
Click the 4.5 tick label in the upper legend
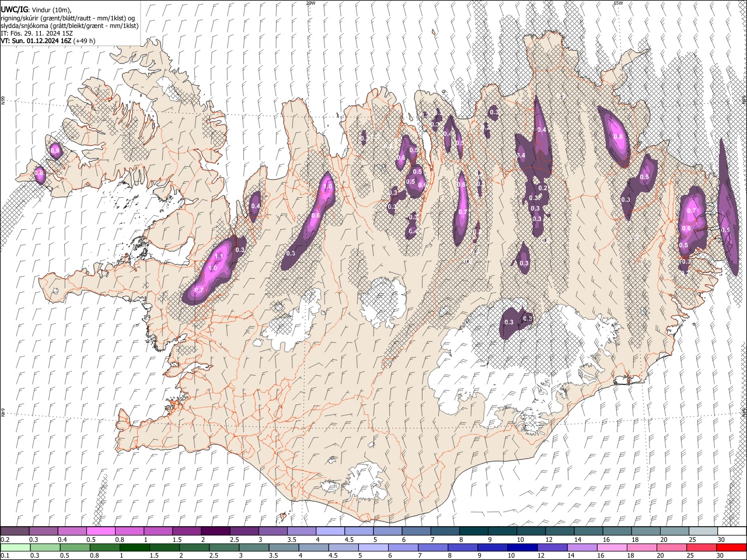pyautogui.click(x=349, y=540)
